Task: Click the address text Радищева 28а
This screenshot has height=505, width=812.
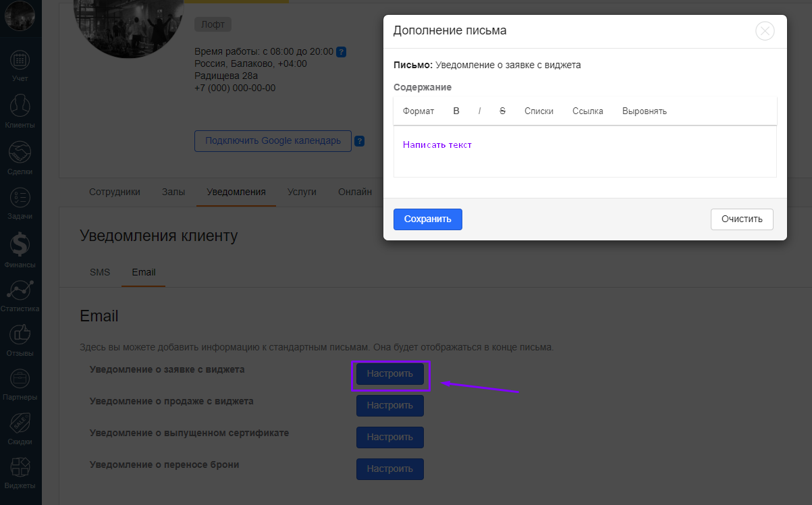Action: (226, 76)
